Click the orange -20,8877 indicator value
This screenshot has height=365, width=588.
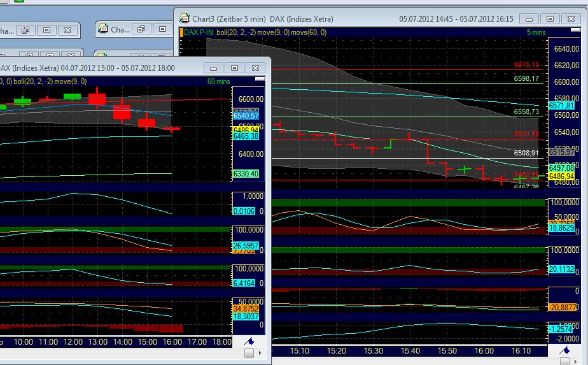562,307
